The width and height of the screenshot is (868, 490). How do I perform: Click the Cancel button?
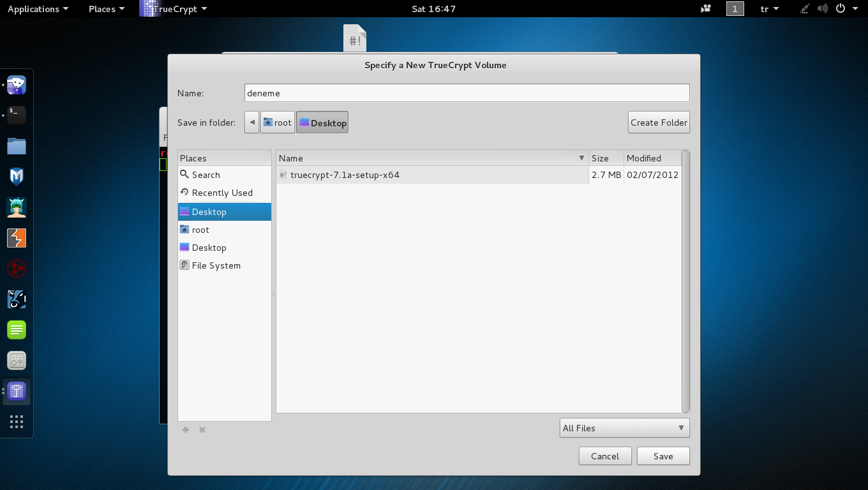click(604, 456)
